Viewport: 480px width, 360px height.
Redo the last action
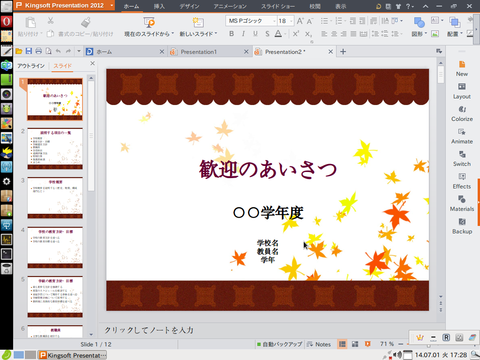[68, 51]
